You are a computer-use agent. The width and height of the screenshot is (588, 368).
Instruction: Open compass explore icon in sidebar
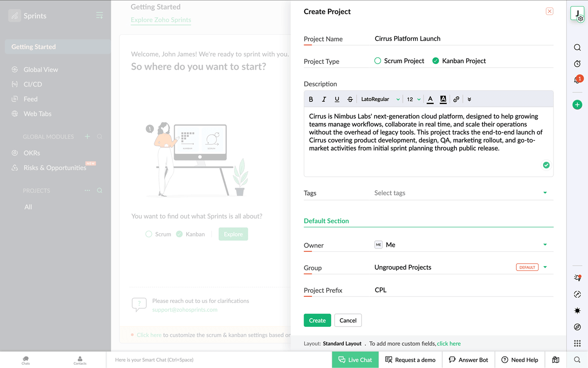[577, 327]
